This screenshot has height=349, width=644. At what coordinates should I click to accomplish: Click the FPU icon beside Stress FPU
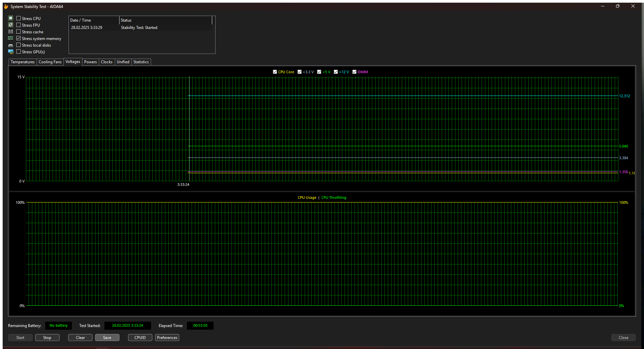tap(11, 25)
